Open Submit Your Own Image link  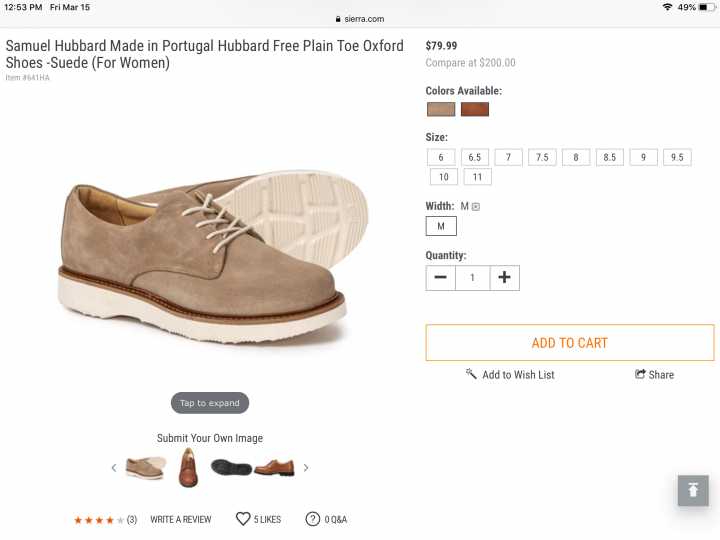[210, 438]
